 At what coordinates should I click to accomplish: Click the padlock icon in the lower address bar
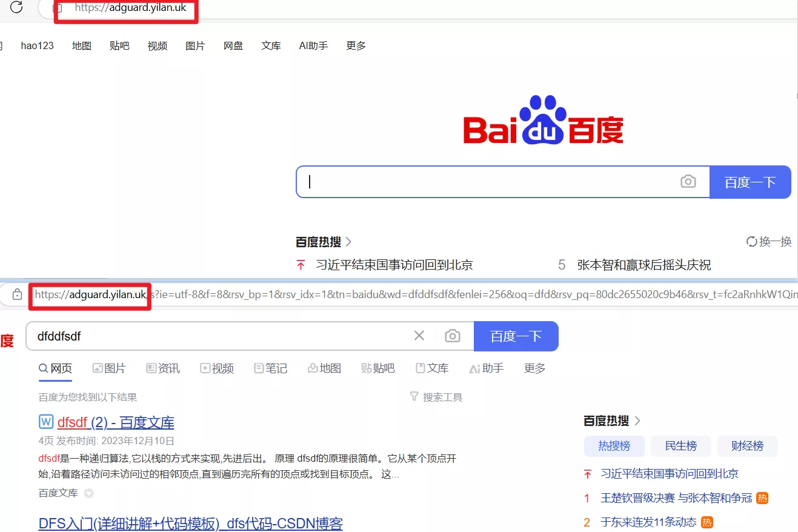(17, 294)
